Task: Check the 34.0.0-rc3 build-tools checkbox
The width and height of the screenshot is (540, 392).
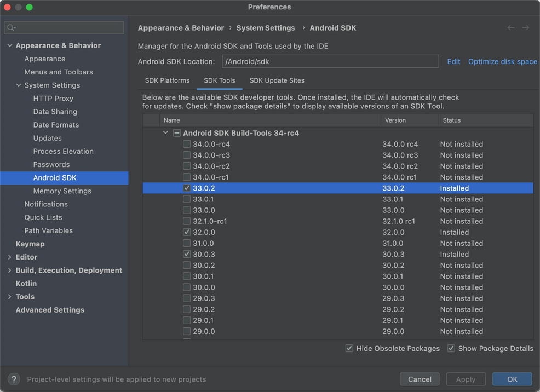Action: [187, 155]
